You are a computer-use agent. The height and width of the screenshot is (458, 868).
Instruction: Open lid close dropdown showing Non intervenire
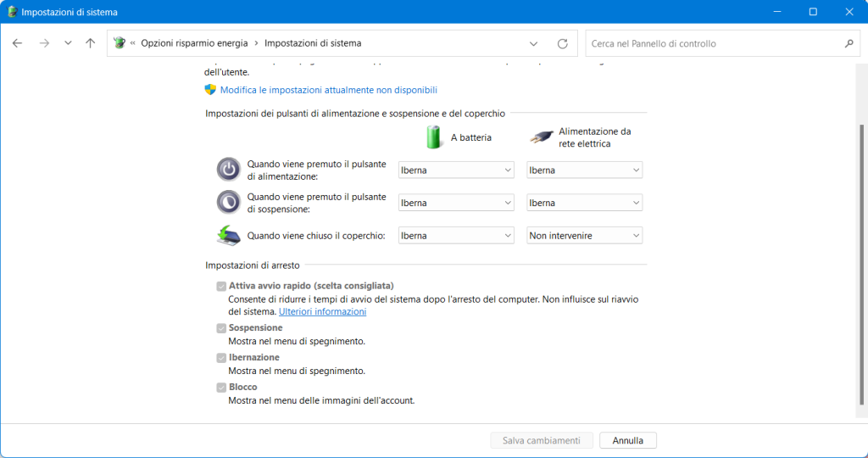(x=584, y=236)
